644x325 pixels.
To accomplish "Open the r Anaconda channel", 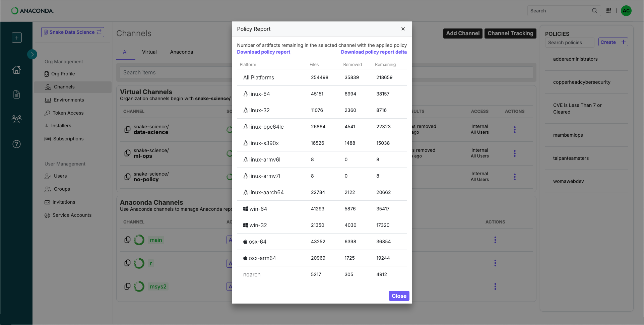I will [151, 263].
